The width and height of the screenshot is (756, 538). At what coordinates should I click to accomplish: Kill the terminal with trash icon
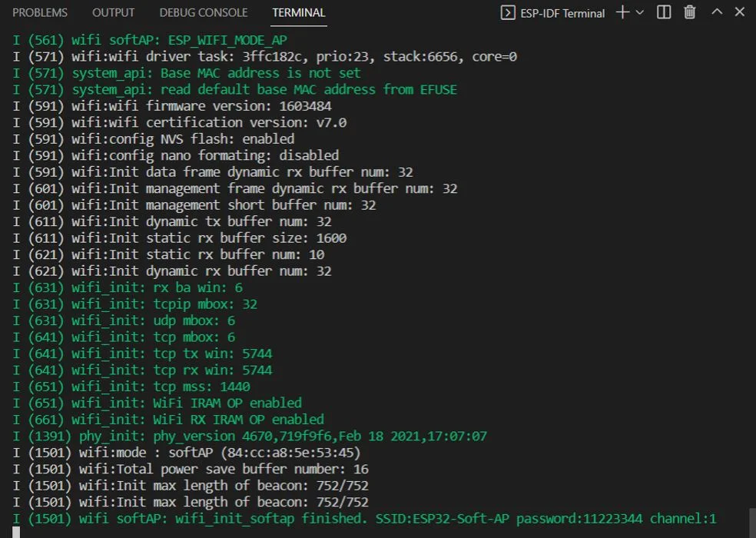coord(690,12)
